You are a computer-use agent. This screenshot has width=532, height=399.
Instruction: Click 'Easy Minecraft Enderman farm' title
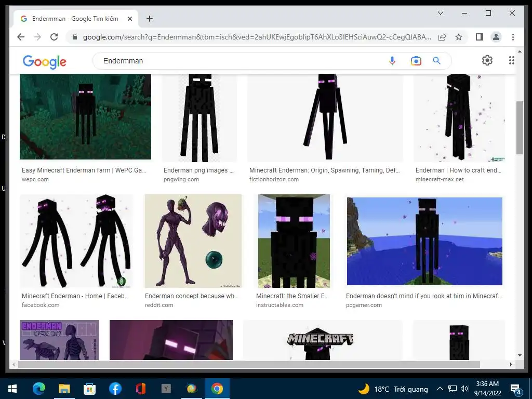(x=84, y=170)
